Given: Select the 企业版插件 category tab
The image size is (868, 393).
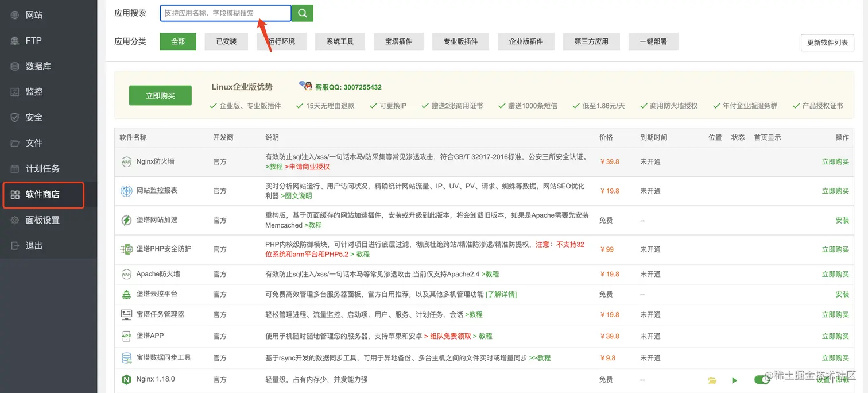Looking at the screenshot, I should (526, 41).
